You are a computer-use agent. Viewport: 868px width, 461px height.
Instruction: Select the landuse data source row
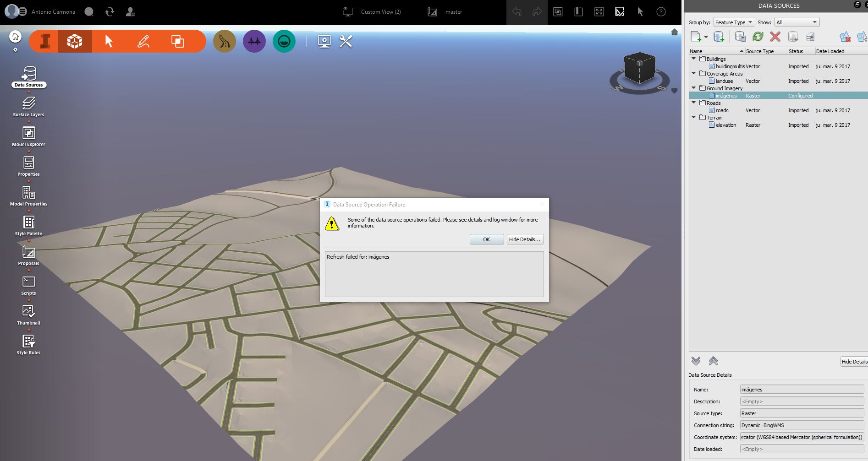pos(779,81)
